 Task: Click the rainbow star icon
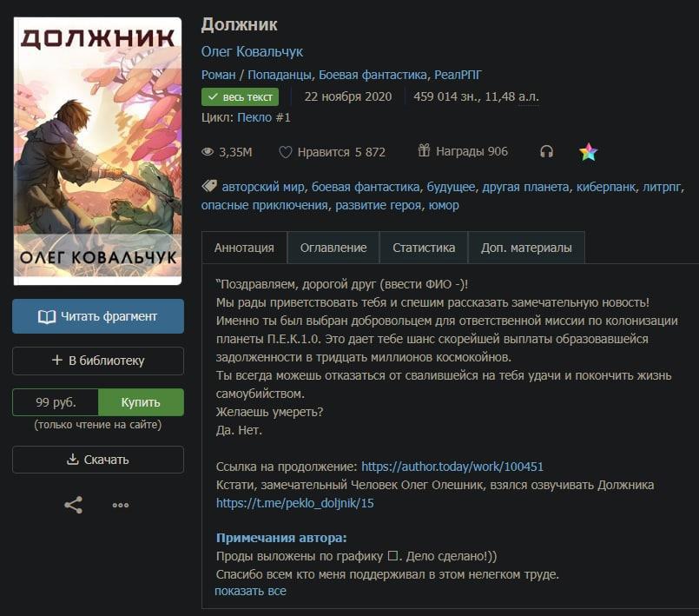(588, 152)
